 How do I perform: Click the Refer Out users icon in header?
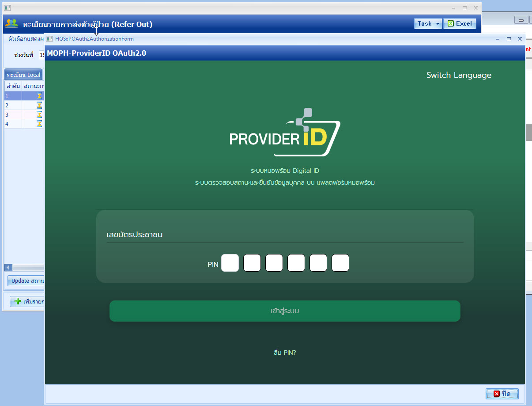11,24
